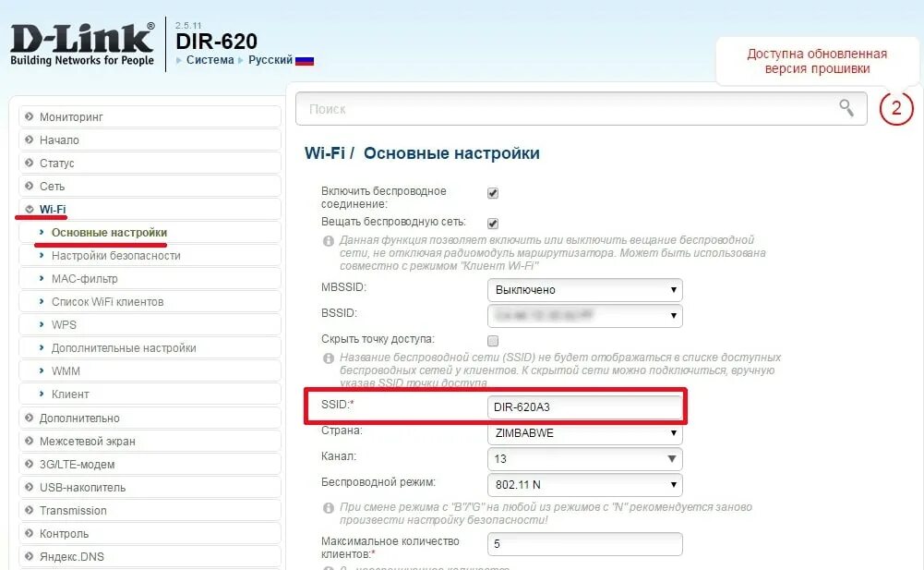This screenshot has width=924, height=570.
Task: Expand the Канал channel dropdown
Action: pyautogui.click(x=584, y=458)
